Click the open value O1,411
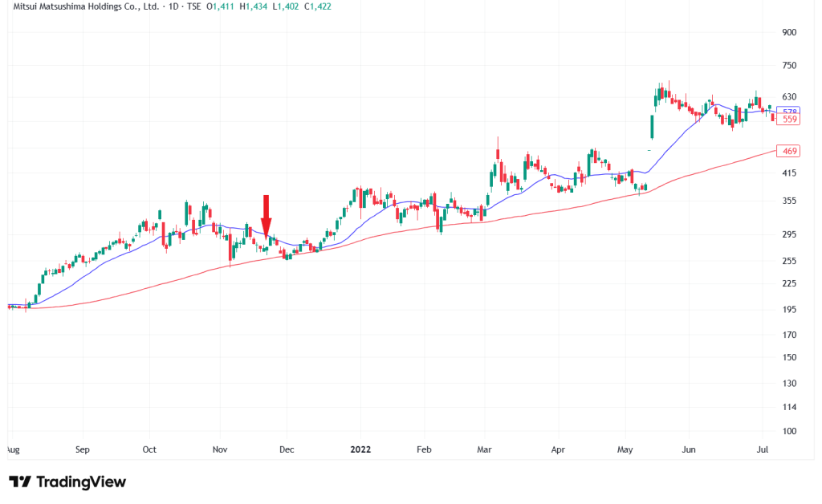This screenshot has width=822, height=504. coord(220,6)
